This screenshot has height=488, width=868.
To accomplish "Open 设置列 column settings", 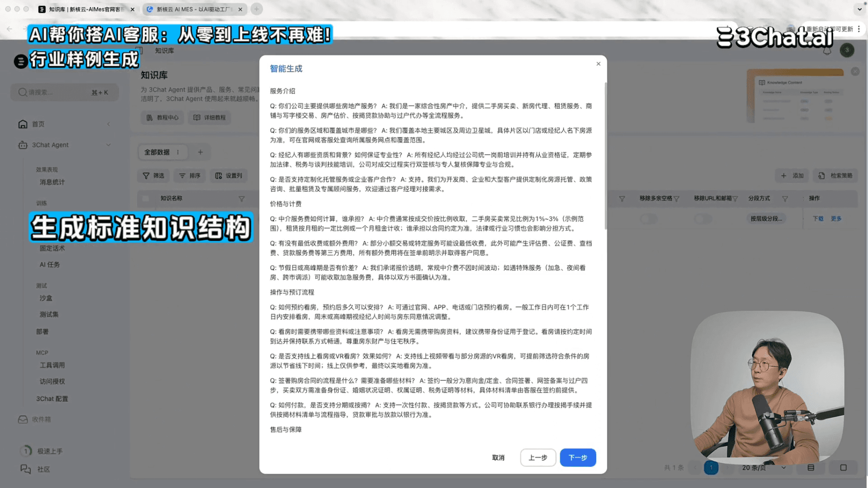I will [229, 176].
